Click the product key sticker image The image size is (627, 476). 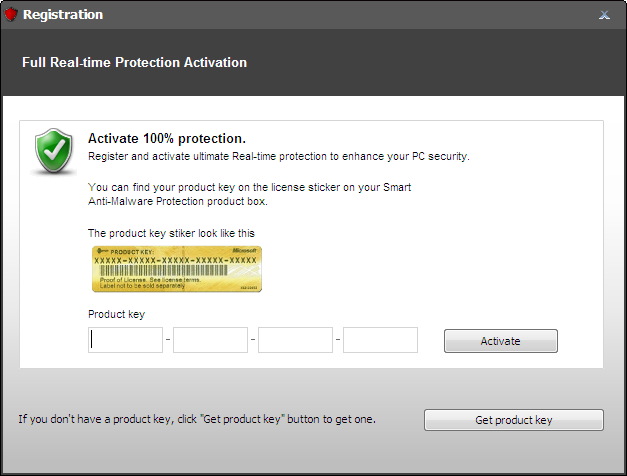click(175, 270)
